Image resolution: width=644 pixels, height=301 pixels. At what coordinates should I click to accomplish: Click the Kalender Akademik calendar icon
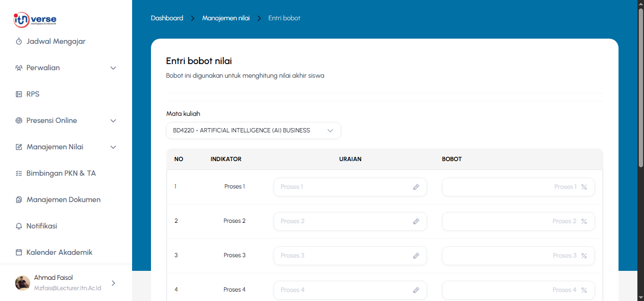pos(19,252)
